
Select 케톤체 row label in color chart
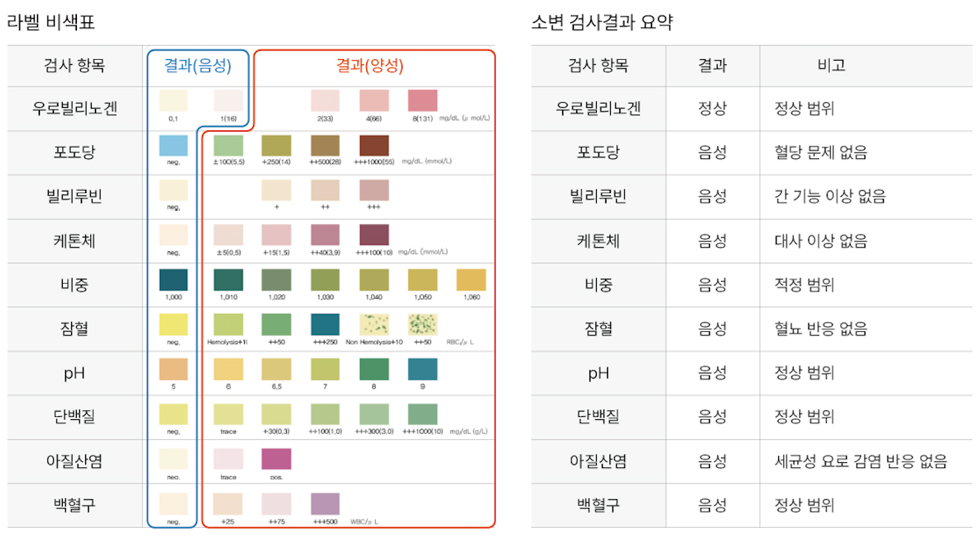point(75,241)
